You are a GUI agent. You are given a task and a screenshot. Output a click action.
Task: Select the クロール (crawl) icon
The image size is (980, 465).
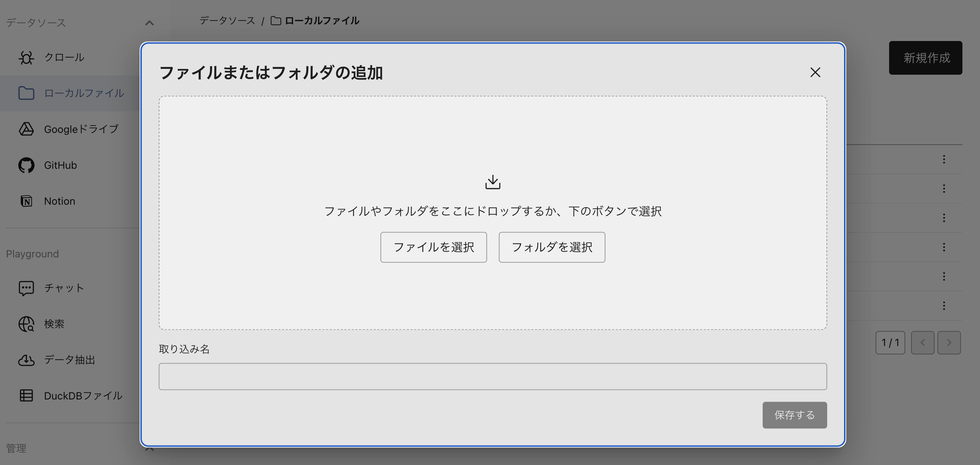pos(26,58)
